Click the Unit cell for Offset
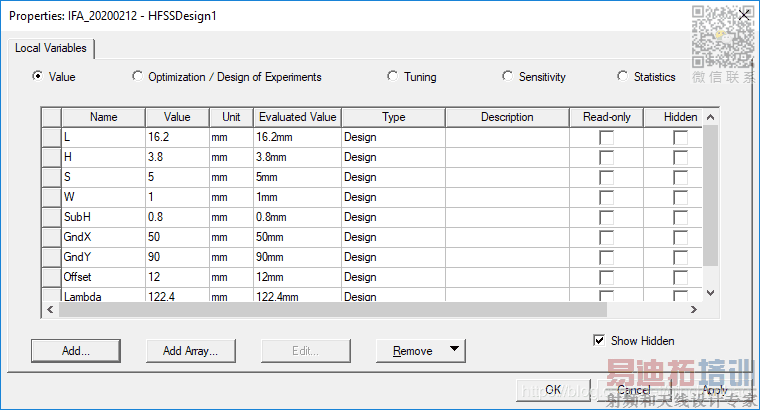Viewport: 760px width, 410px height. [230, 277]
